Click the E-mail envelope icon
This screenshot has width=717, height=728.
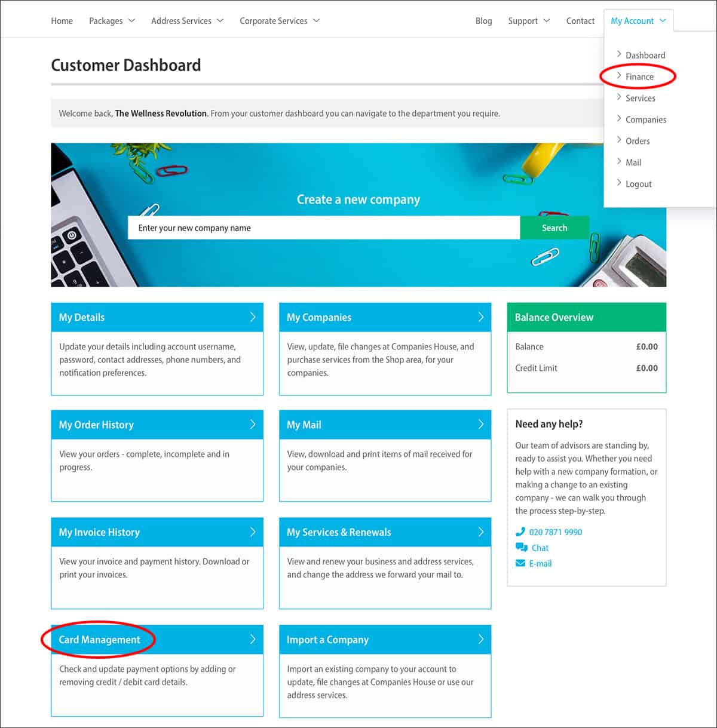tap(520, 563)
